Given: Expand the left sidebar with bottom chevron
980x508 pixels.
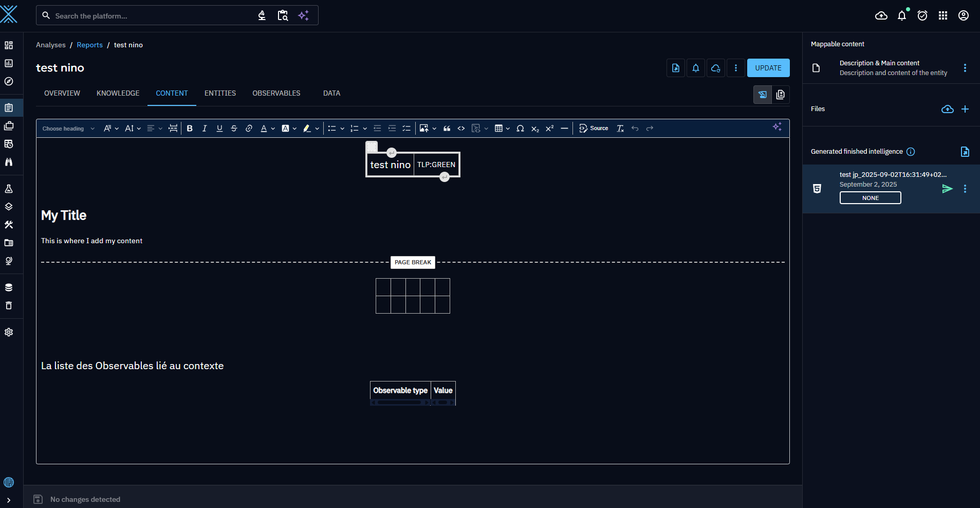Looking at the screenshot, I should pos(9,500).
